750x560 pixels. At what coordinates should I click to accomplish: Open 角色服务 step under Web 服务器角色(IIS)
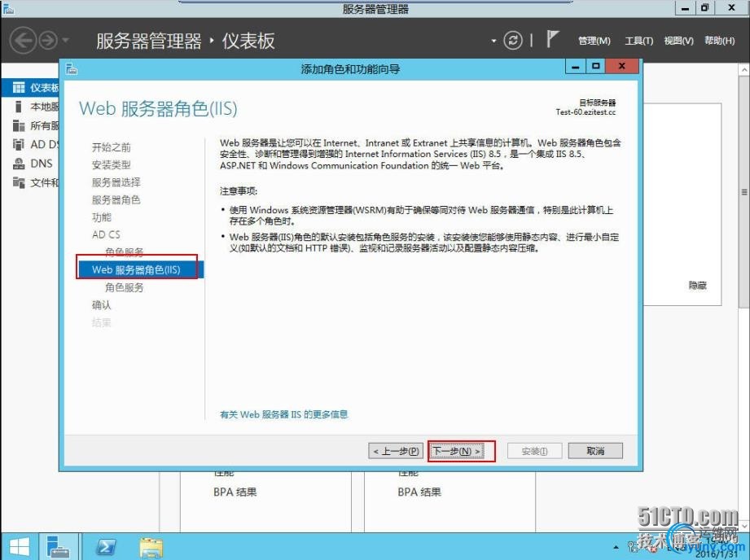coord(125,287)
